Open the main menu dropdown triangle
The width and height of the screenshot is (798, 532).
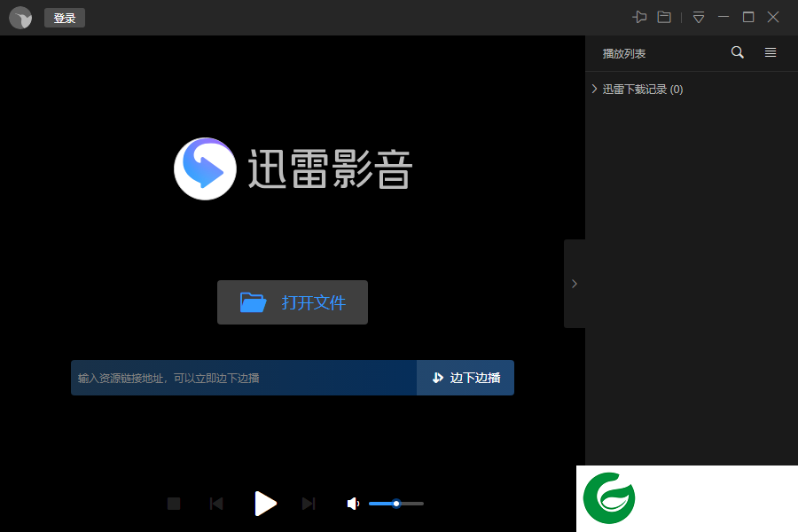point(699,18)
